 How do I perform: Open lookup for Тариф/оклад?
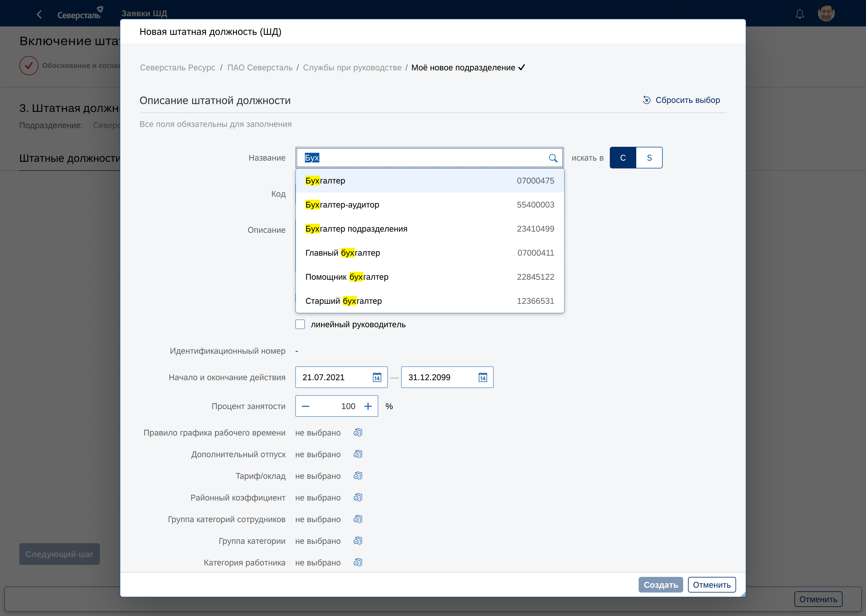pyautogui.click(x=358, y=476)
